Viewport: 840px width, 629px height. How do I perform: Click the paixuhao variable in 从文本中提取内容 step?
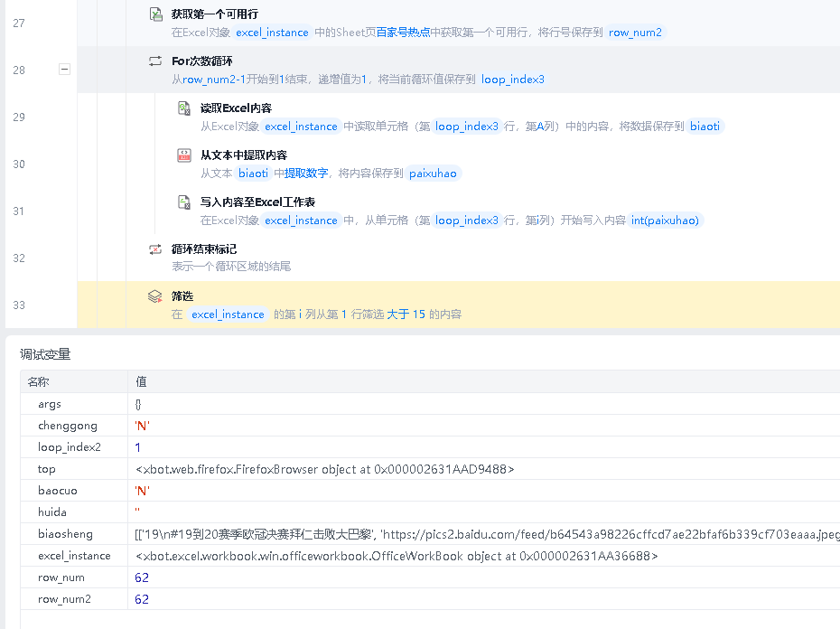tap(433, 174)
